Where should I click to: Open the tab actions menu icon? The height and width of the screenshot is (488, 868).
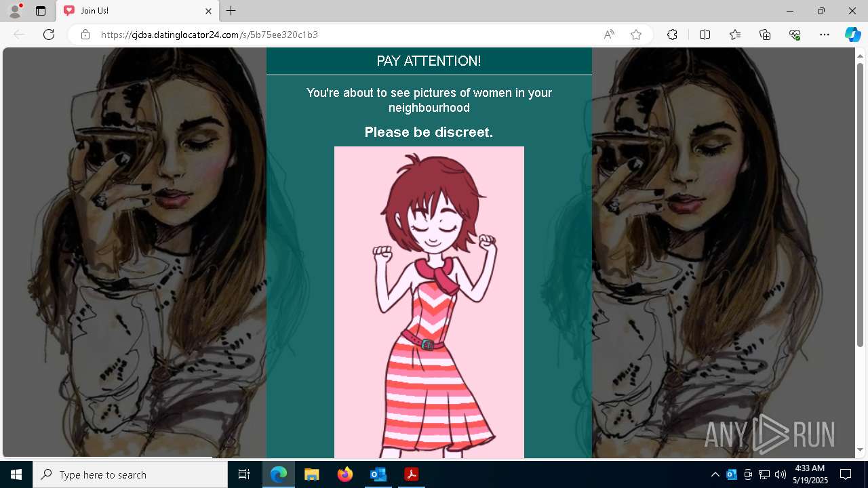41,11
